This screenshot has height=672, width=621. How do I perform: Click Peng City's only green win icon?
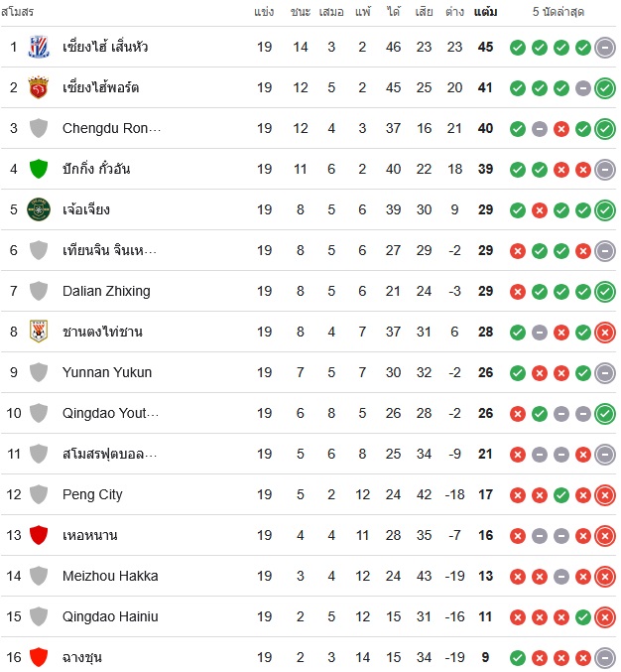[561, 495]
